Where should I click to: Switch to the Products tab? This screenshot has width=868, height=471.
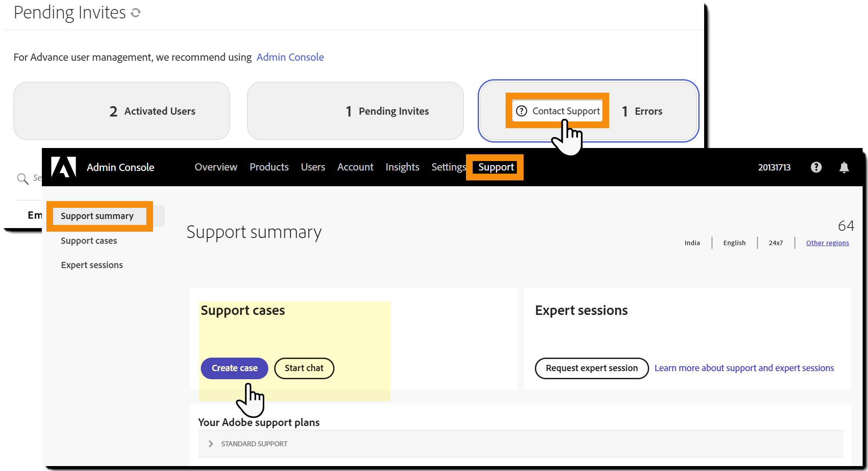click(x=269, y=167)
